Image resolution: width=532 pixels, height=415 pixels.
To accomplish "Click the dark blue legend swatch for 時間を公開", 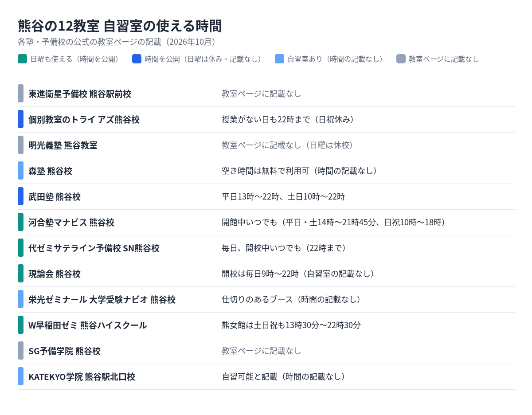I will [137, 59].
